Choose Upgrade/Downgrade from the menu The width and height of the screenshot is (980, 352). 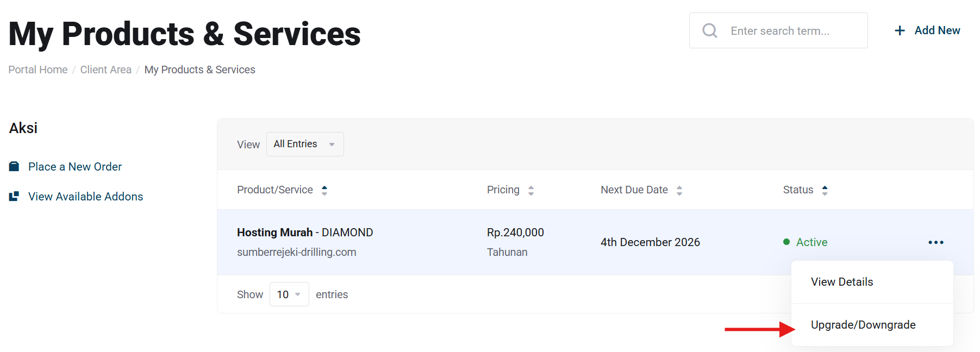[x=863, y=325]
